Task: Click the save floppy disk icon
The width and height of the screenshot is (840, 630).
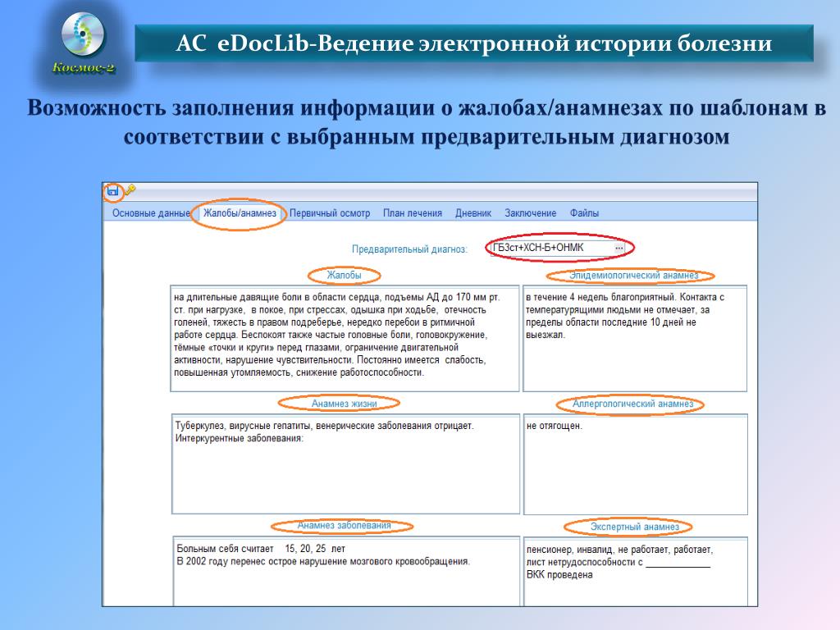Action: click(x=112, y=190)
